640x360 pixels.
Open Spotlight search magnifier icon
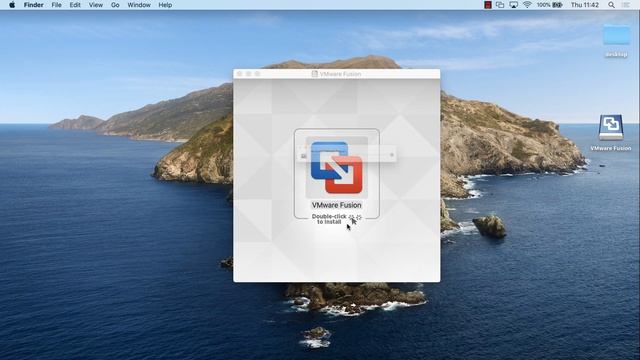[x=611, y=5]
